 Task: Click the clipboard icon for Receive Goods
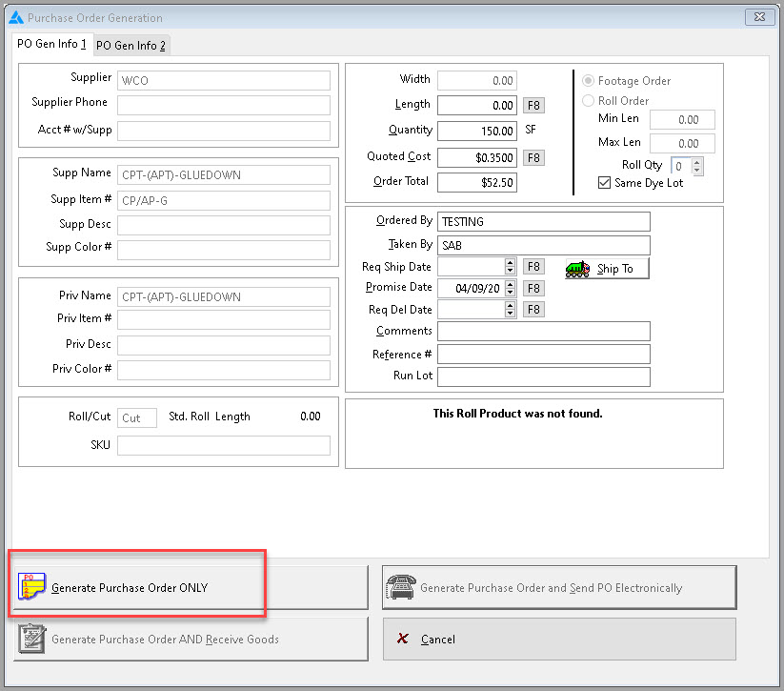click(32, 639)
